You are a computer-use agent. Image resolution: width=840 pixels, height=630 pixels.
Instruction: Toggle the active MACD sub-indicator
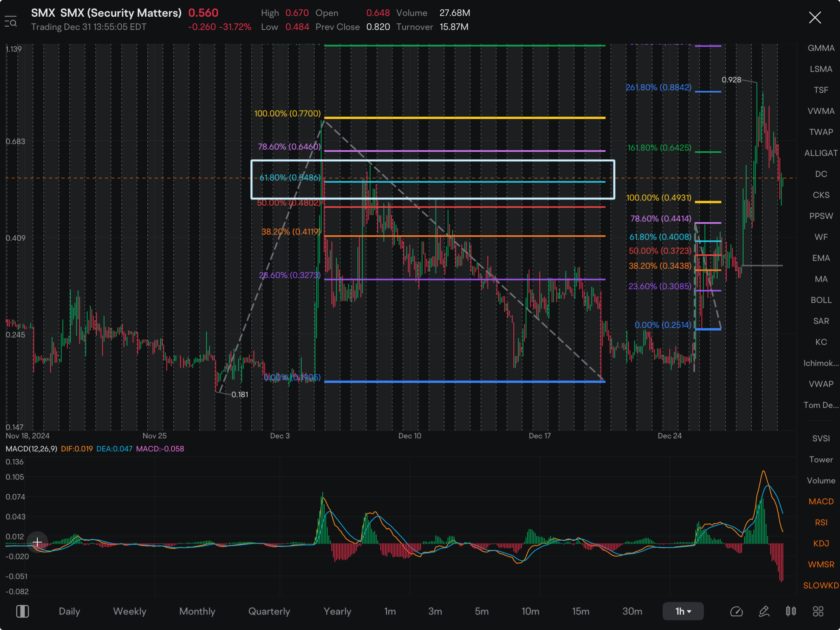tap(821, 502)
